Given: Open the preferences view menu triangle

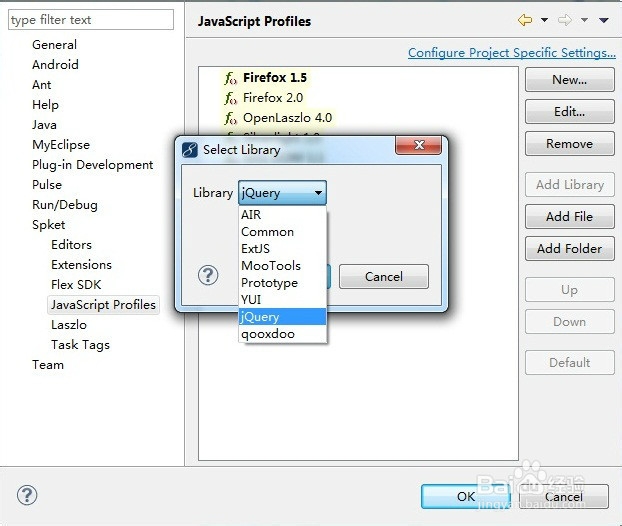Looking at the screenshot, I should [603, 20].
